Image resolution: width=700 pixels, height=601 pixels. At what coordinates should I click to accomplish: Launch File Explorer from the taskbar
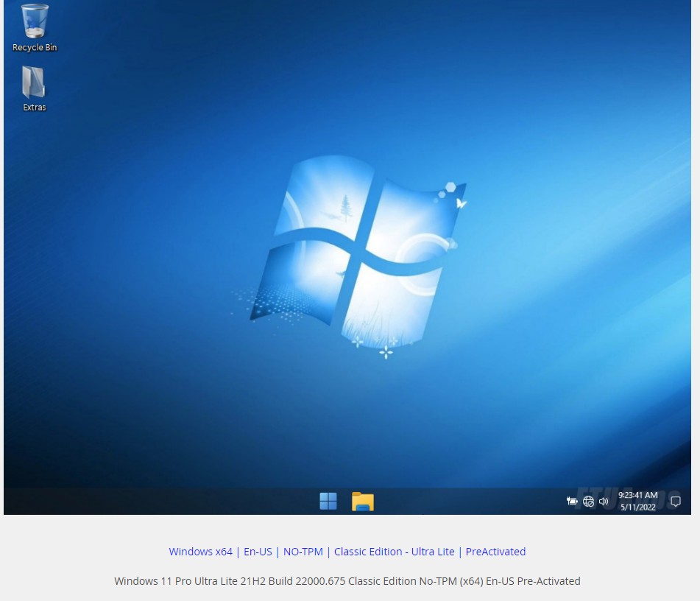[362, 502]
